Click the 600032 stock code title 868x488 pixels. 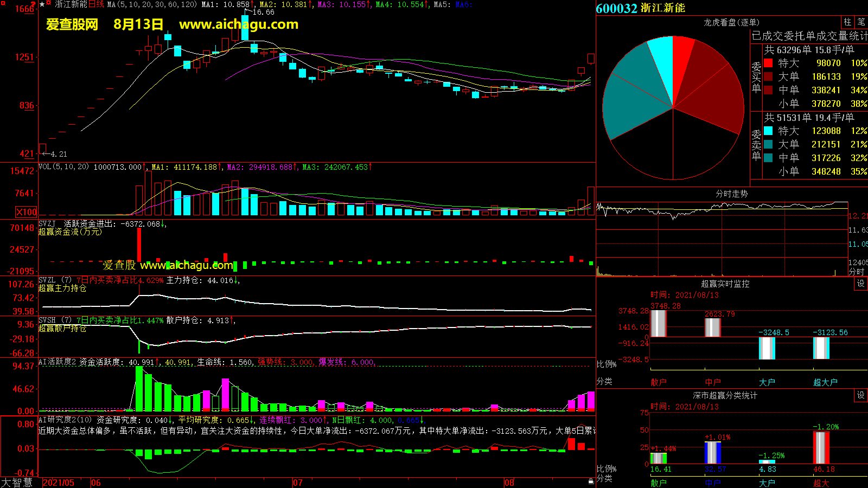pyautogui.click(x=616, y=8)
